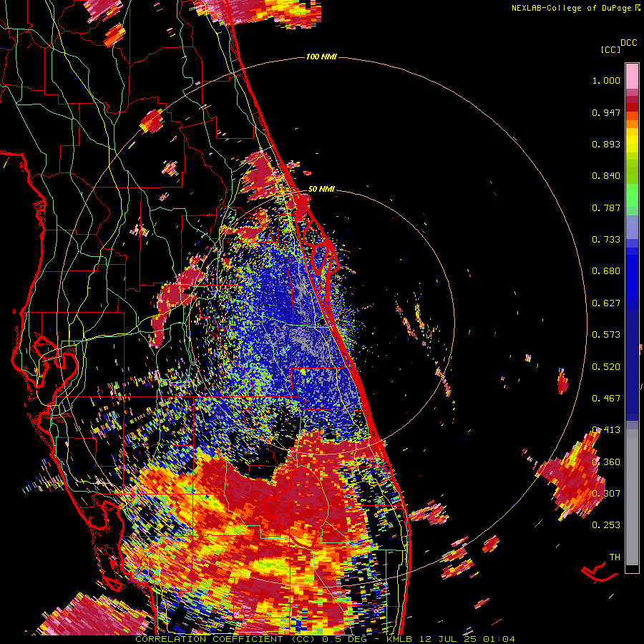Image resolution: width=644 pixels, height=644 pixels.
Task: Click the 100 NMI range ring label
Action: point(321,57)
